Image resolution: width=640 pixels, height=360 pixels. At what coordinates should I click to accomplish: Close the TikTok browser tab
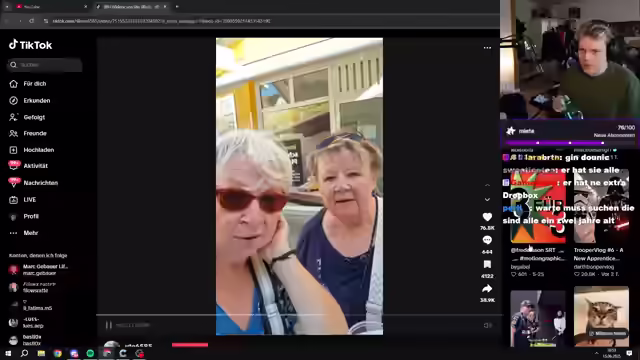pos(165,7)
